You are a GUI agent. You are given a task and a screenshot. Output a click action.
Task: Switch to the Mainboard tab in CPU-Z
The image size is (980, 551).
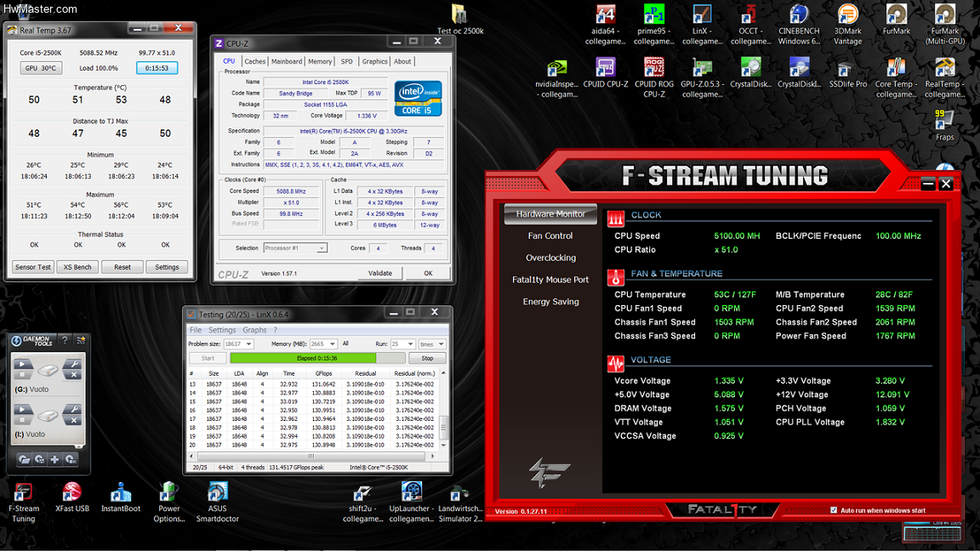[x=287, y=61]
